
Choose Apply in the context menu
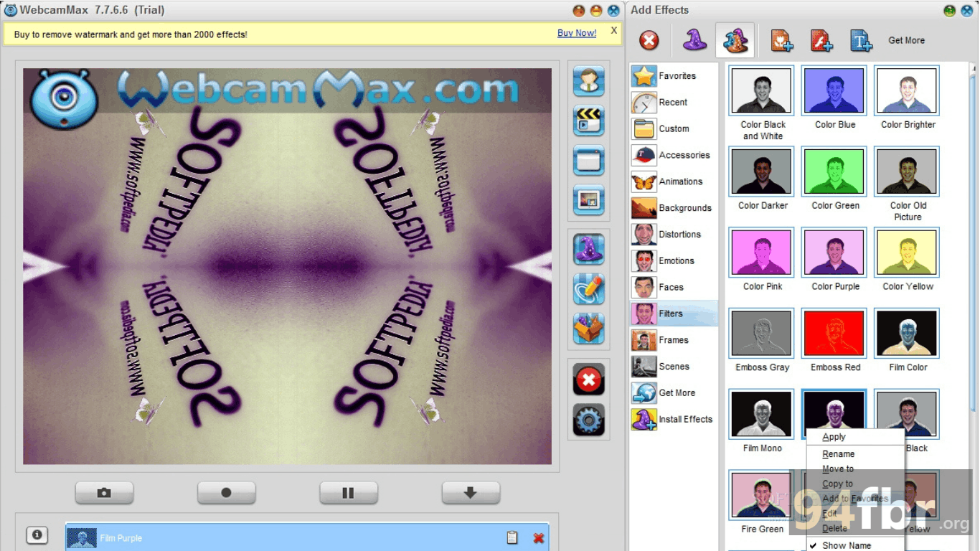pos(854,437)
